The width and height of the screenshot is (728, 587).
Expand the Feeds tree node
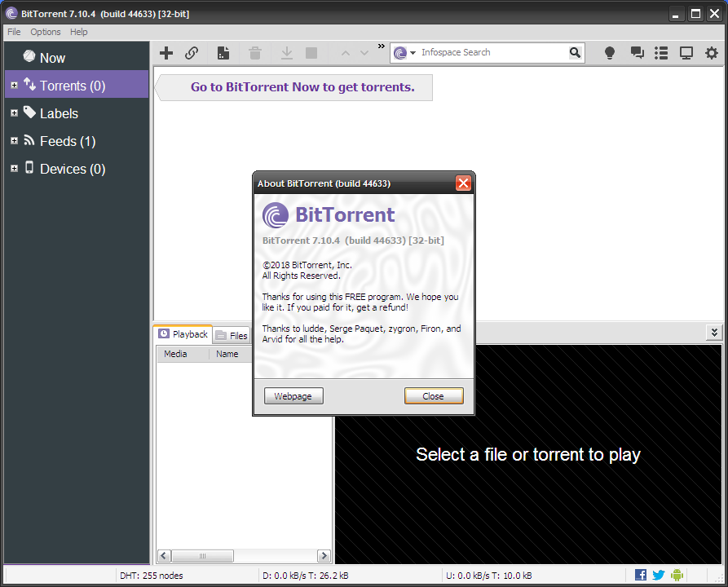point(15,140)
